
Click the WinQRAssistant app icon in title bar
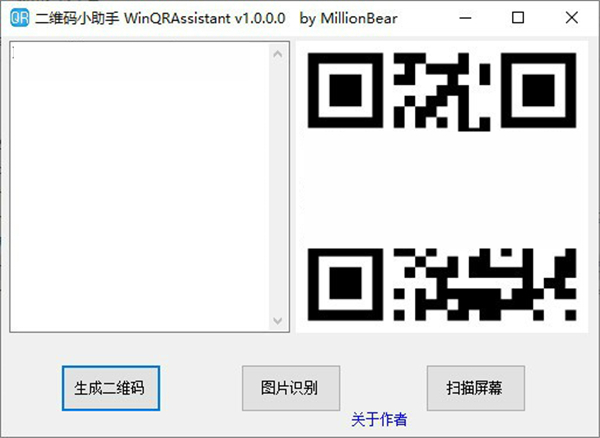[x=18, y=18]
